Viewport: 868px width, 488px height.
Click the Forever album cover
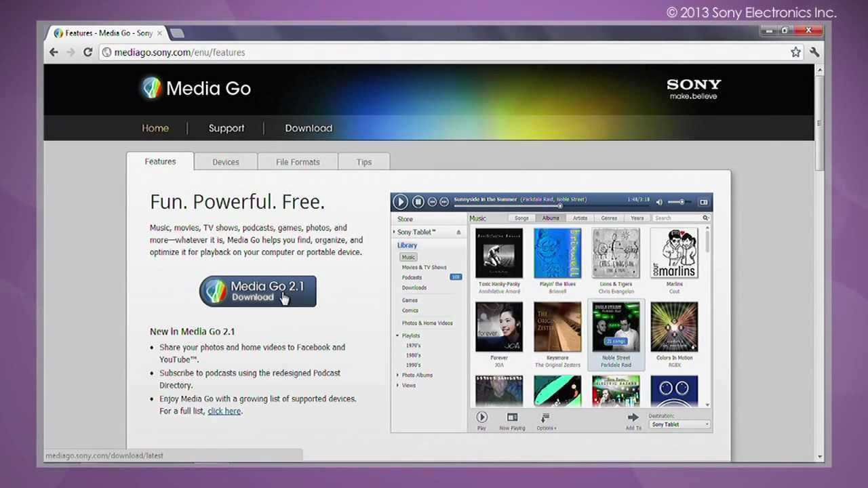coord(499,327)
